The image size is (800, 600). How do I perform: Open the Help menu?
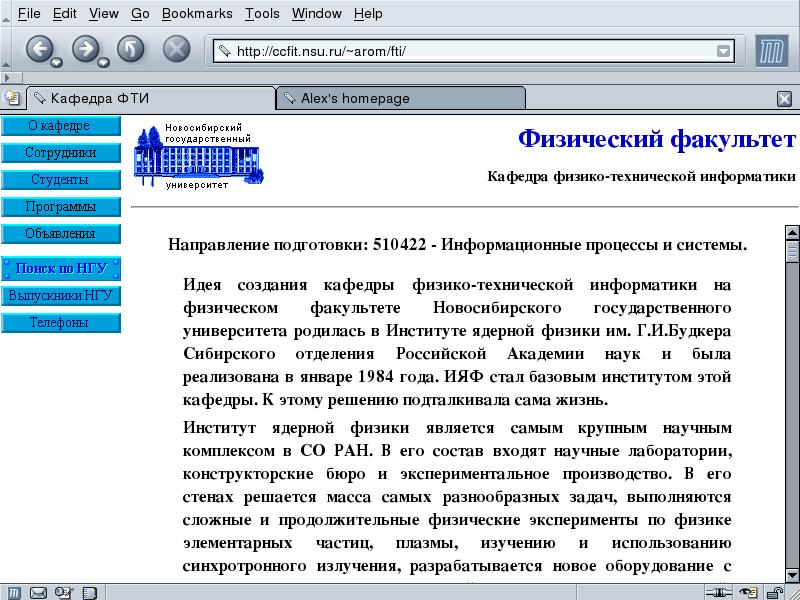tap(368, 13)
